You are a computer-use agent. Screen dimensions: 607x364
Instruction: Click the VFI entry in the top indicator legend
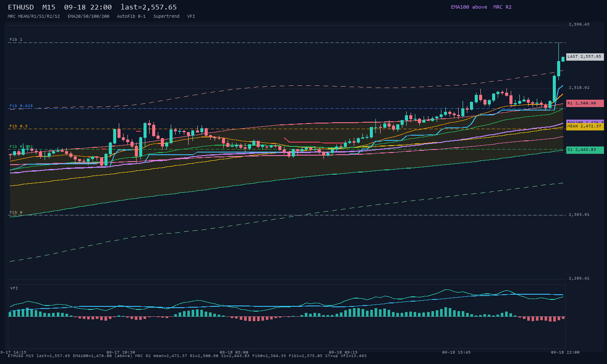click(191, 16)
